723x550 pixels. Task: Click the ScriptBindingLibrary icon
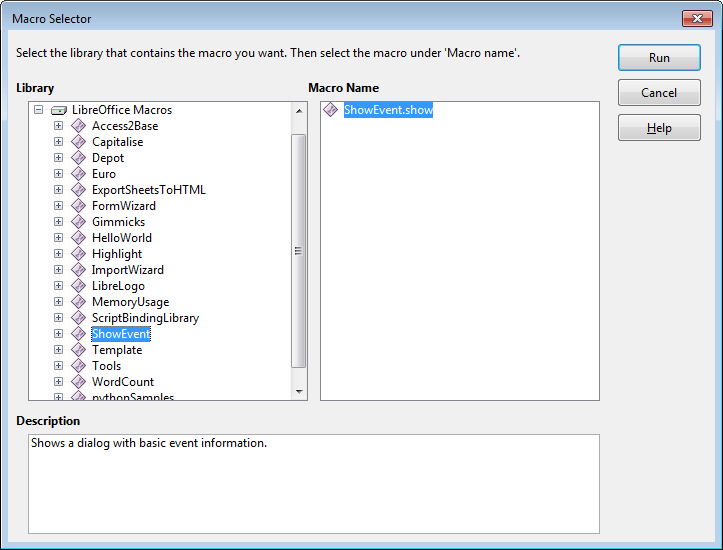[x=78, y=317]
